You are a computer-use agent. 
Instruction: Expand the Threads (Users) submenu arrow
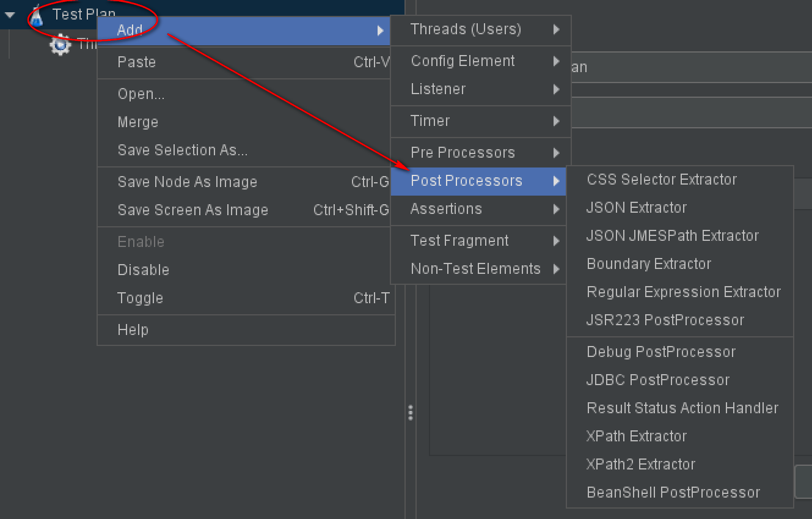tap(556, 29)
